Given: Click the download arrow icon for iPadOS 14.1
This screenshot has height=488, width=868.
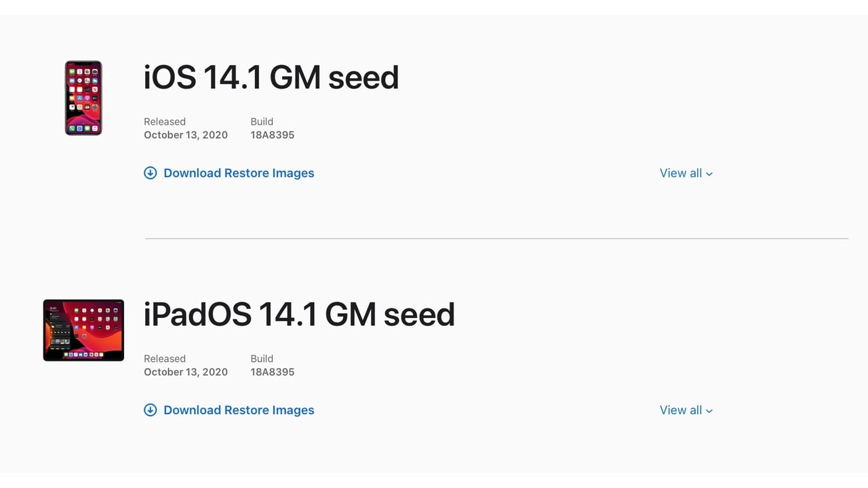Looking at the screenshot, I should pos(151,410).
